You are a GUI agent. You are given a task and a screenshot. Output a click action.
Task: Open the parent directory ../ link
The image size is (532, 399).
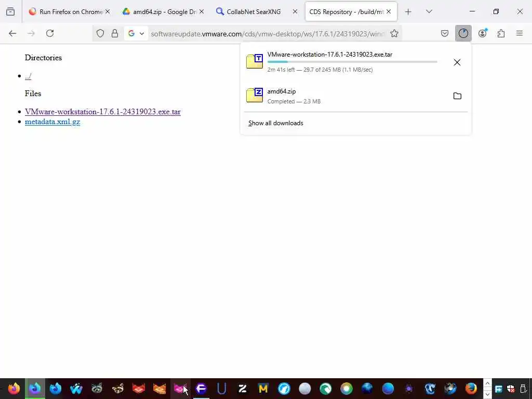28,76
